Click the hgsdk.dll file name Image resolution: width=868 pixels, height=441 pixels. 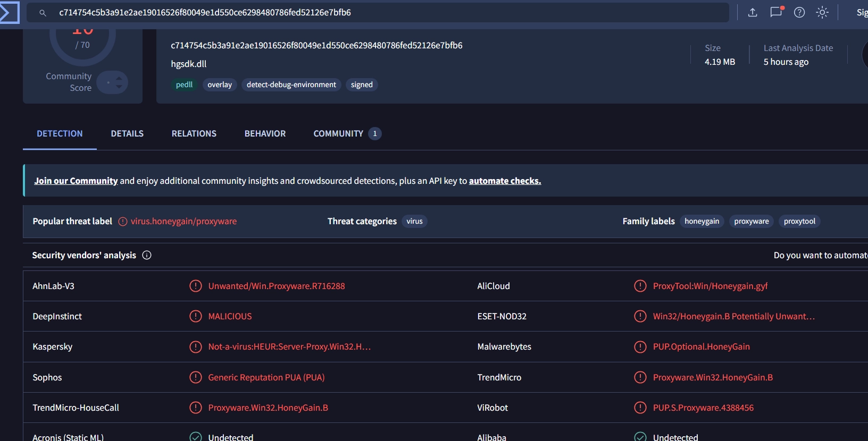(x=189, y=64)
